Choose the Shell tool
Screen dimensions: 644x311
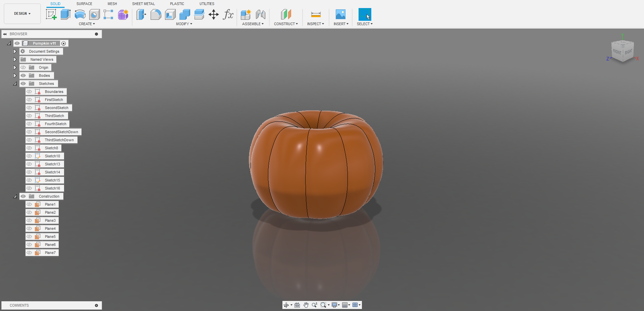(170, 14)
